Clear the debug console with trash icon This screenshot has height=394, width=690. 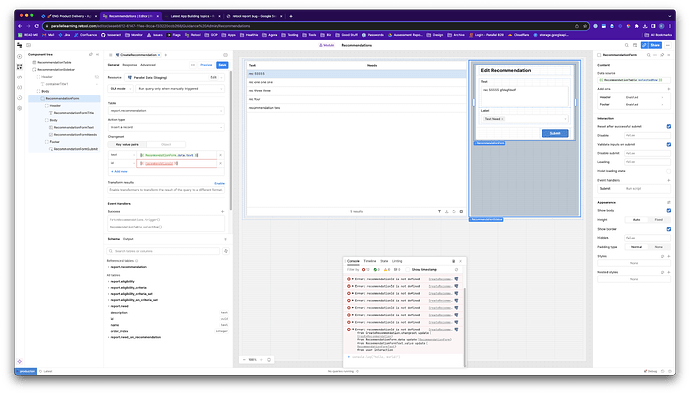(x=454, y=261)
